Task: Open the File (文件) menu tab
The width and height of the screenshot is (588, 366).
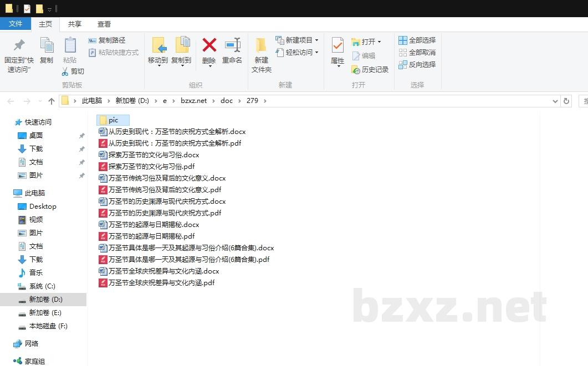Action: pos(16,24)
